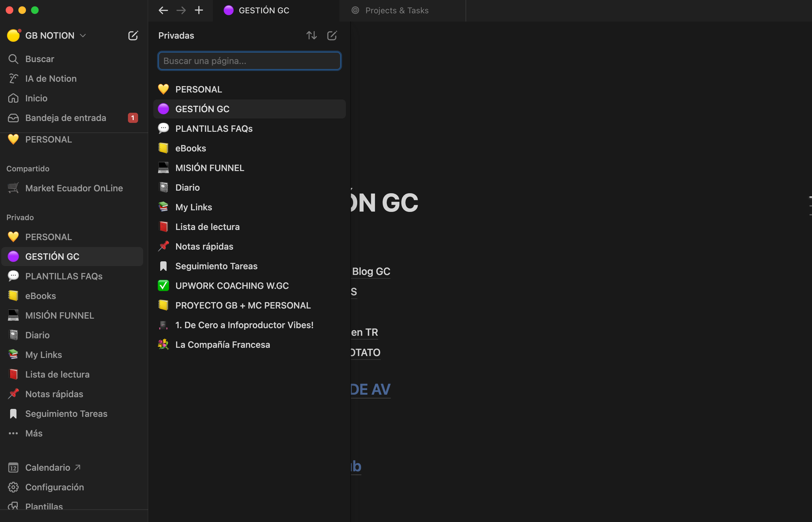Switch to the Projects & Tasks tab
Image resolution: width=812 pixels, height=522 pixels.
coord(403,10)
